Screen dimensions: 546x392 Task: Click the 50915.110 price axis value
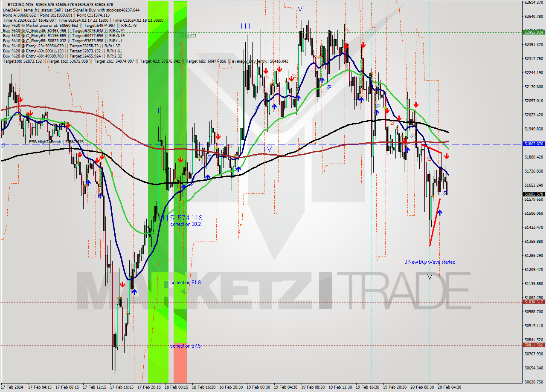click(534, 326)
